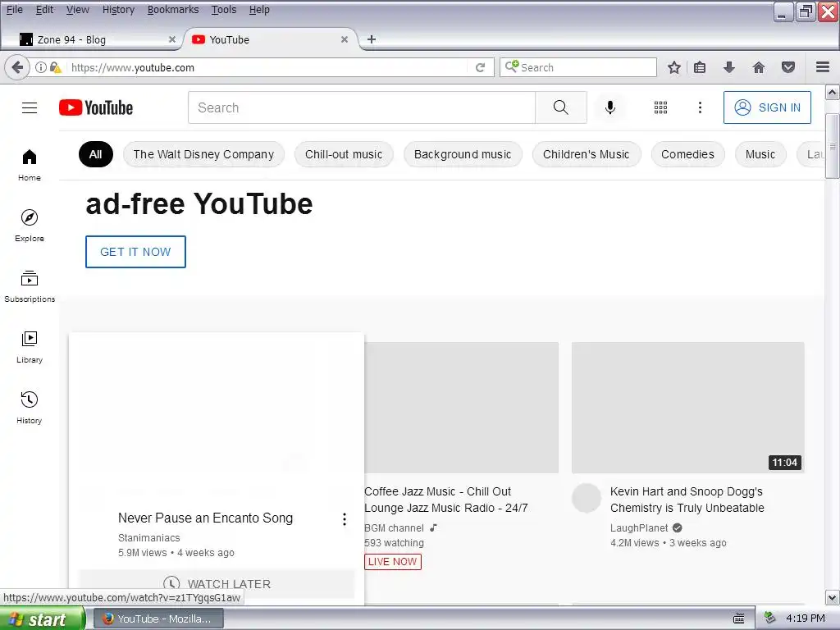This screenshot has width=840, height=630.
Task: Open Never Pause an Encanto Song video title
Action: point(206,518)
